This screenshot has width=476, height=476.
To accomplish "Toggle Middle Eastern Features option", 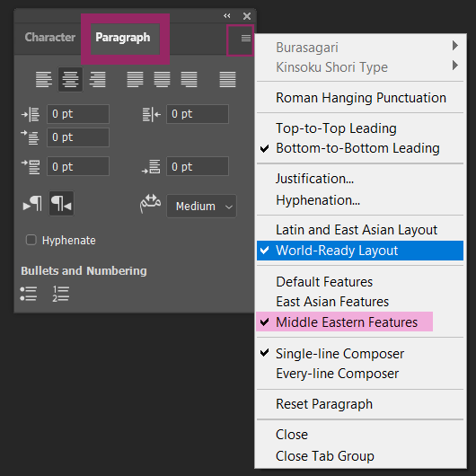I will [x=360, y=322].
